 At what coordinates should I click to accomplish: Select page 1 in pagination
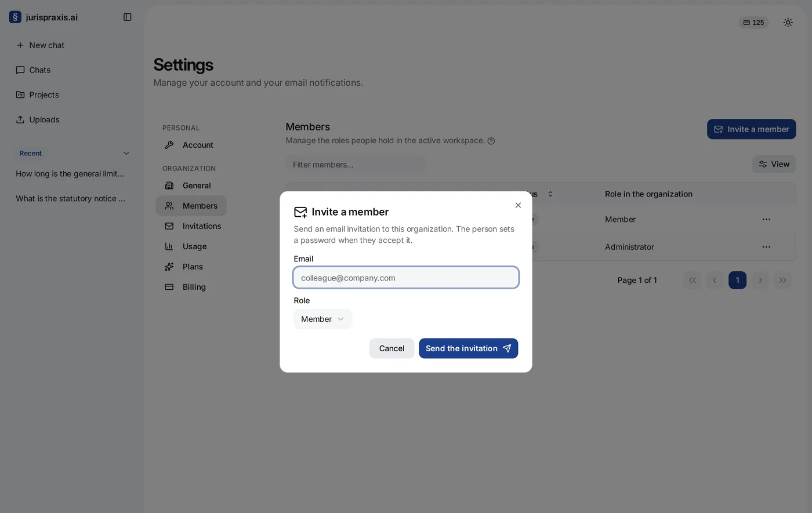[x=737, y=280]
